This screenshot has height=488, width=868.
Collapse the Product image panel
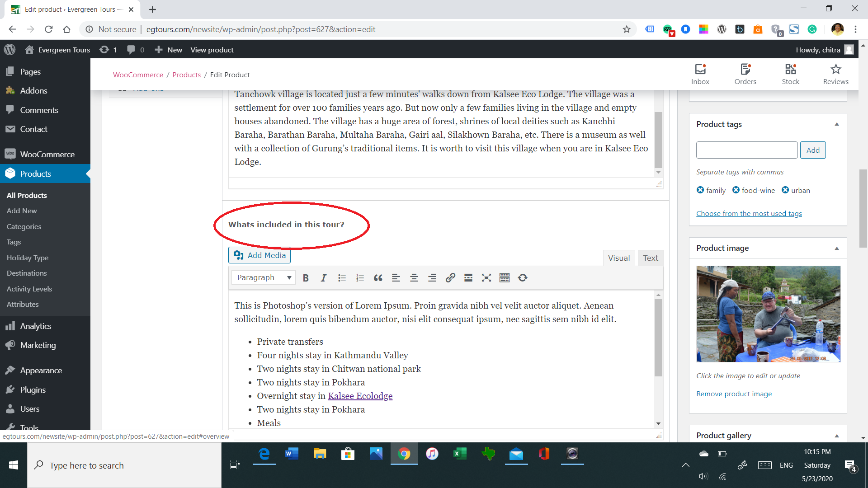tap(837, 248)
